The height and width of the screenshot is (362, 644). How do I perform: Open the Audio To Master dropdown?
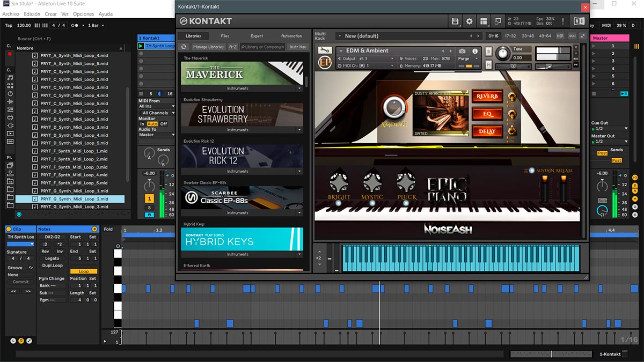[x=157, y=135]
